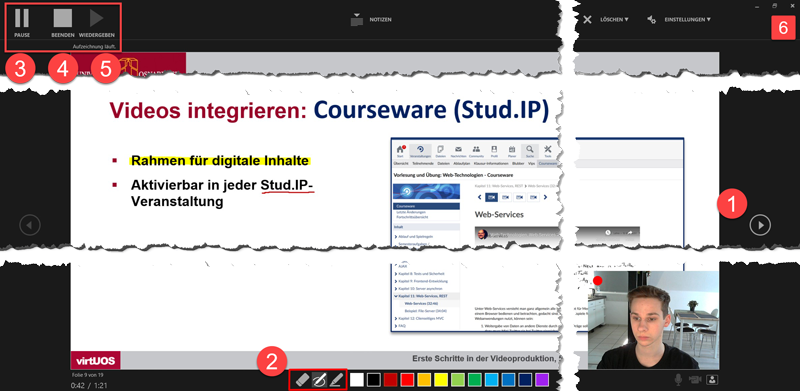Toggle the microphone on or off
The height and width of the screenshot is (391, 800).
[679, 379]
